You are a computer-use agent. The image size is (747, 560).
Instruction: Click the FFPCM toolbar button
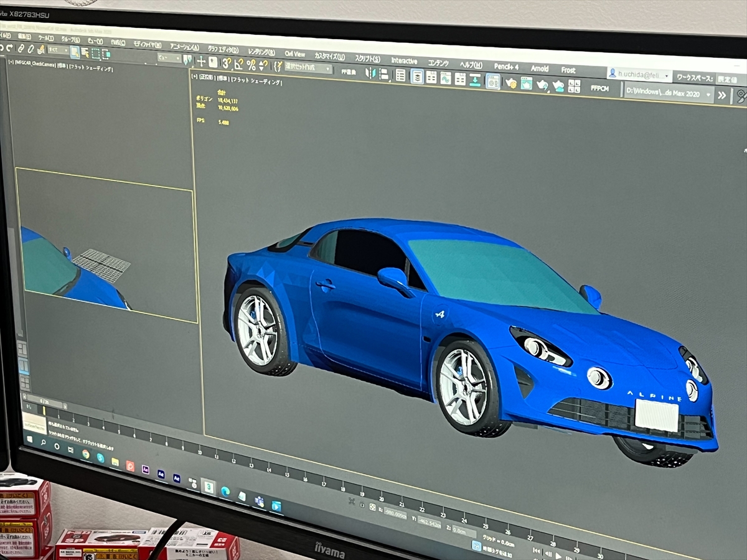(x=599, y=88)
